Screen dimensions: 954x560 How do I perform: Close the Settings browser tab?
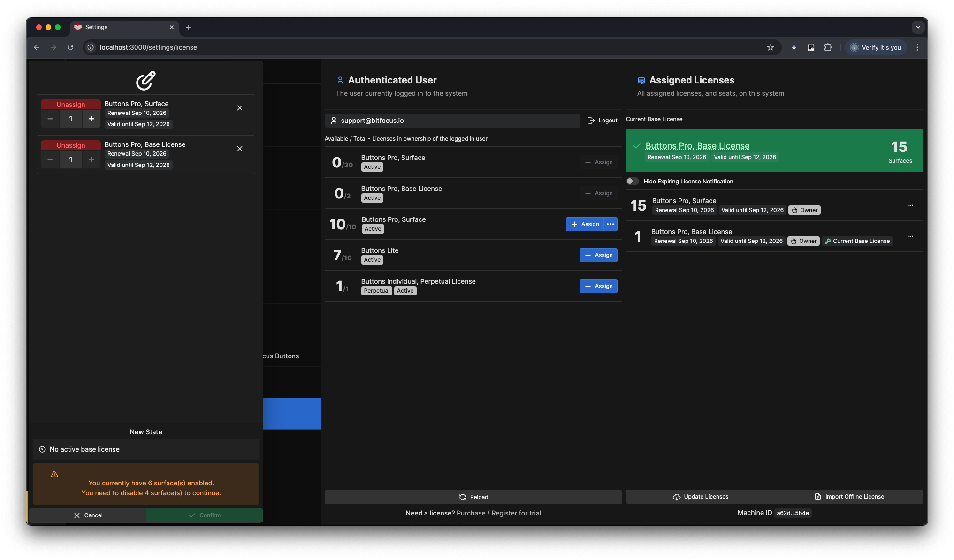point(172,27)
